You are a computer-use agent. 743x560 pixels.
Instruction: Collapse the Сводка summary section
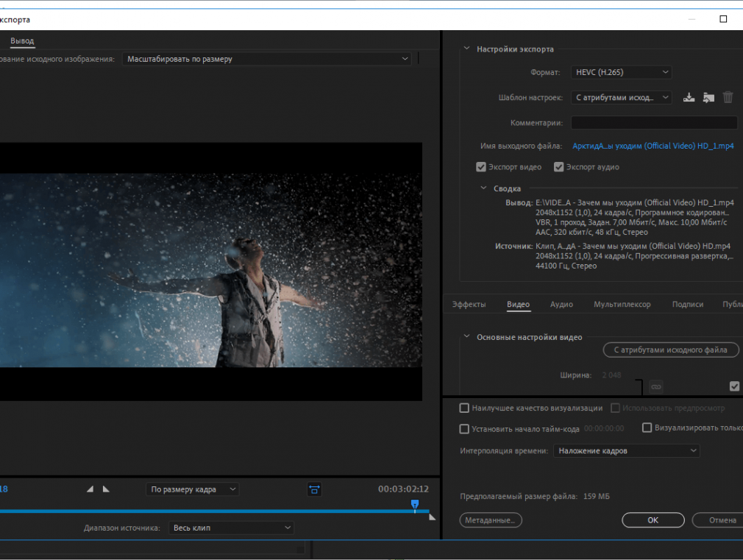click(x=483, y=188)
